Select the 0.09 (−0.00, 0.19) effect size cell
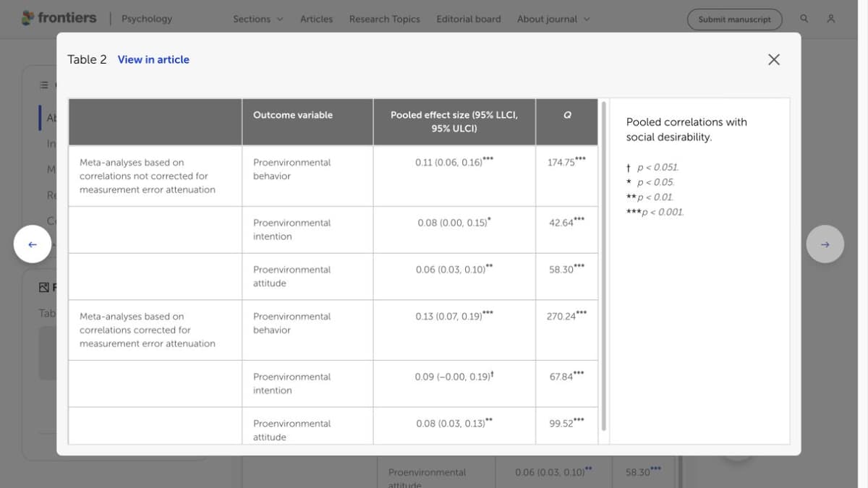The image size is (868, 488). click(454, 383)
